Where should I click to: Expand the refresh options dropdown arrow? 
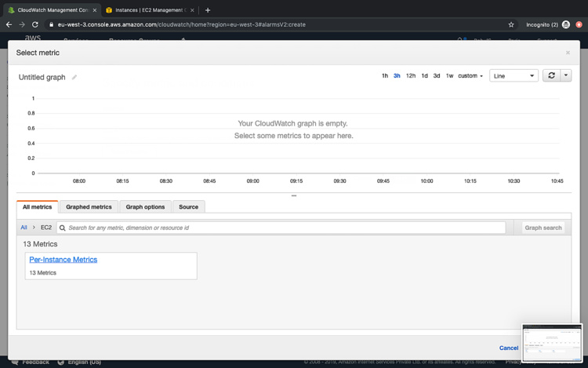[567, 76]
